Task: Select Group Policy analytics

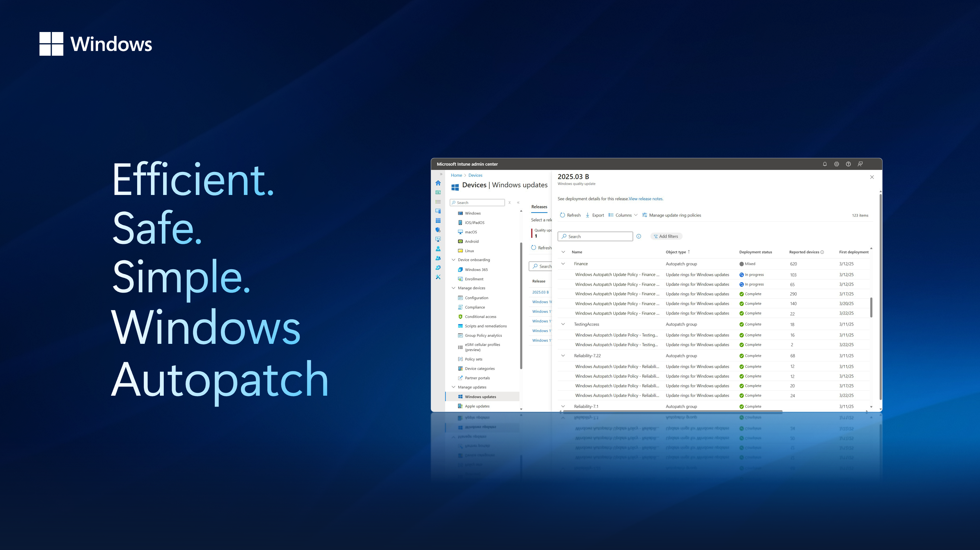Action: pyautogui.click(x=483, y=335)
